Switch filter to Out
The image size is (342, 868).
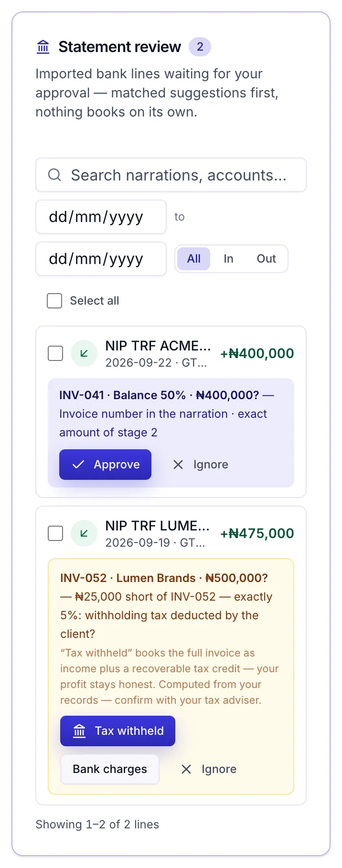pyautogui.click(x=266, y=259)
